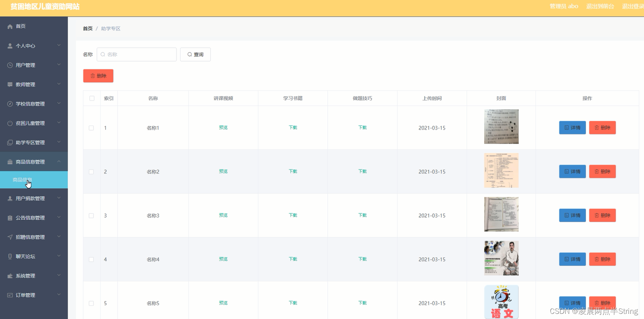The image size is (644, 319).
Task: Click the 首页 breadcrumb link
Action: [x=88, y=29]
